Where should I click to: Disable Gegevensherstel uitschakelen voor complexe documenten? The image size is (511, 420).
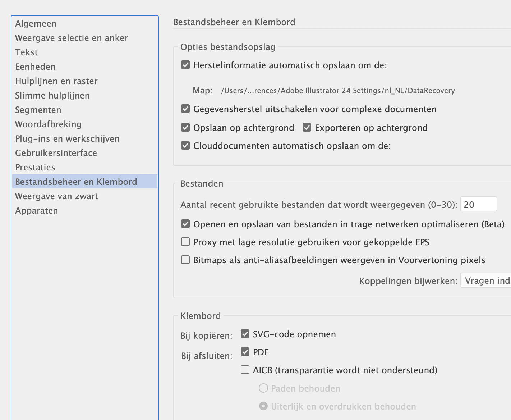click(185, 109)
